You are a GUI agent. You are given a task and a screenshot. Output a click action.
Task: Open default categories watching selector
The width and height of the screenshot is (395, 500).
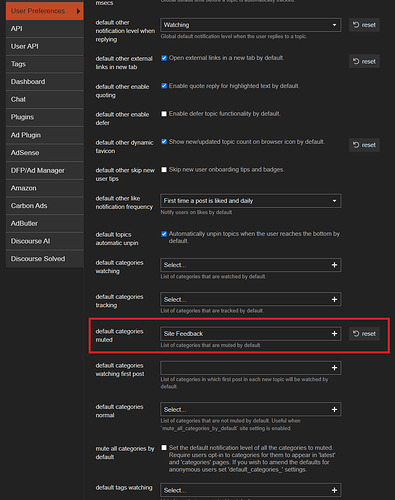[251, 265]
